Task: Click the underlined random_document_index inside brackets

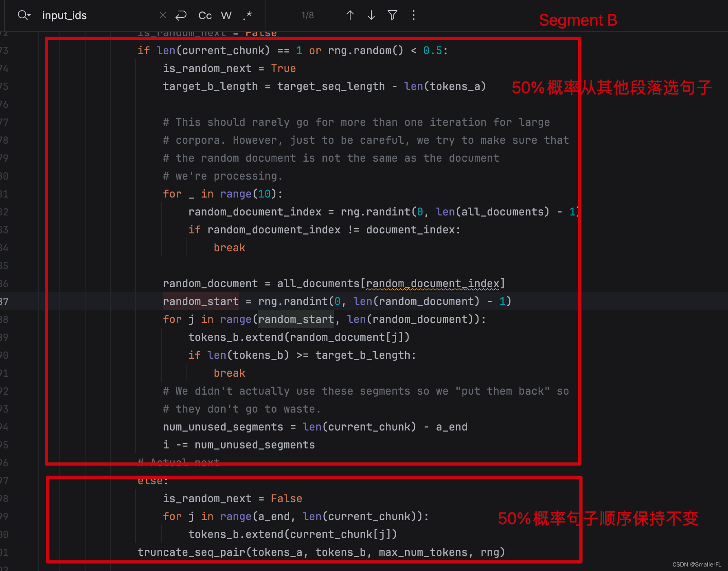Action: (x=432, y=283)
